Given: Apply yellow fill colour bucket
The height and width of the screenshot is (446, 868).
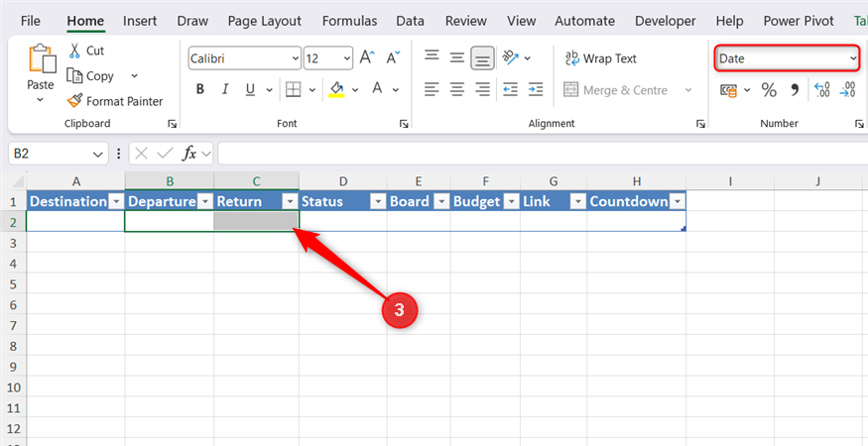Looking at the screenshot, I should coord(336,89).
